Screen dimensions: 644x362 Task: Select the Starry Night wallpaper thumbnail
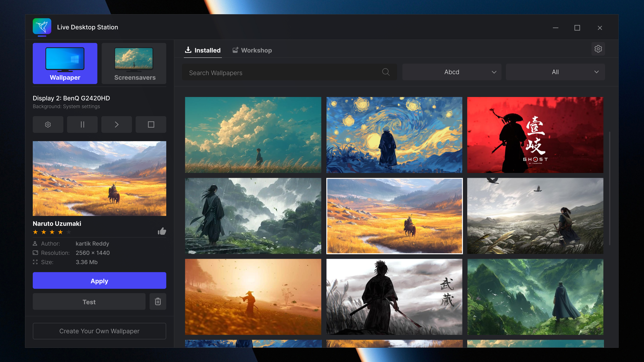394,135
